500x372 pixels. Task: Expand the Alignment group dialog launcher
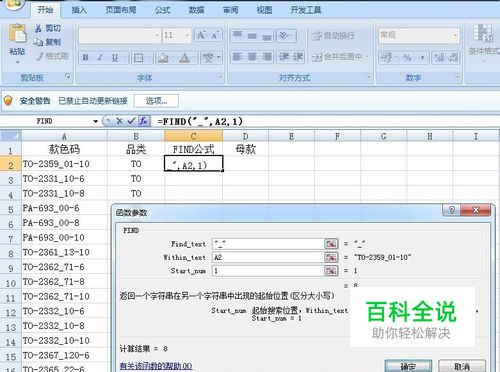tap(368, 77)
